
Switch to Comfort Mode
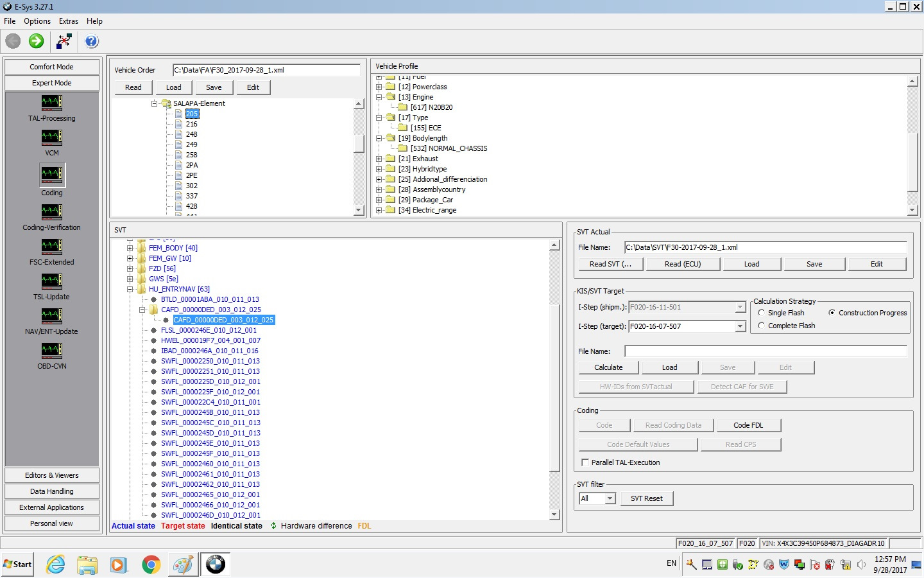click(x=52, y=67)
